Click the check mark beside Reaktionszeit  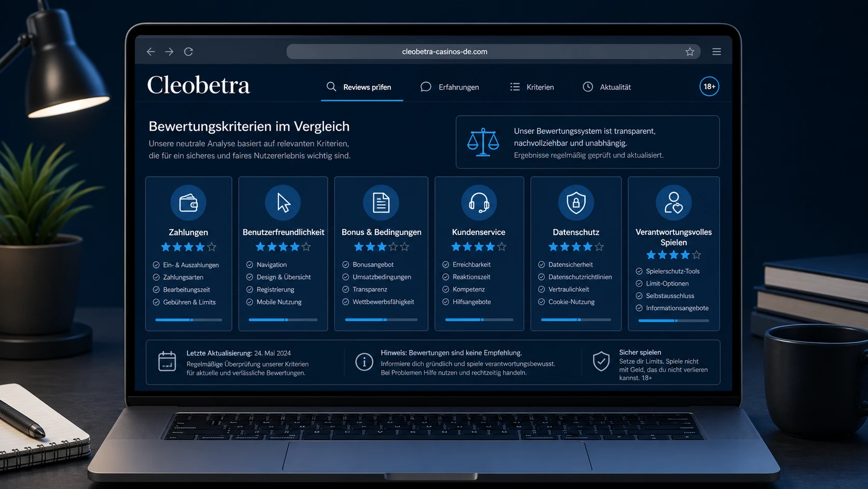[x=445, y=277]
